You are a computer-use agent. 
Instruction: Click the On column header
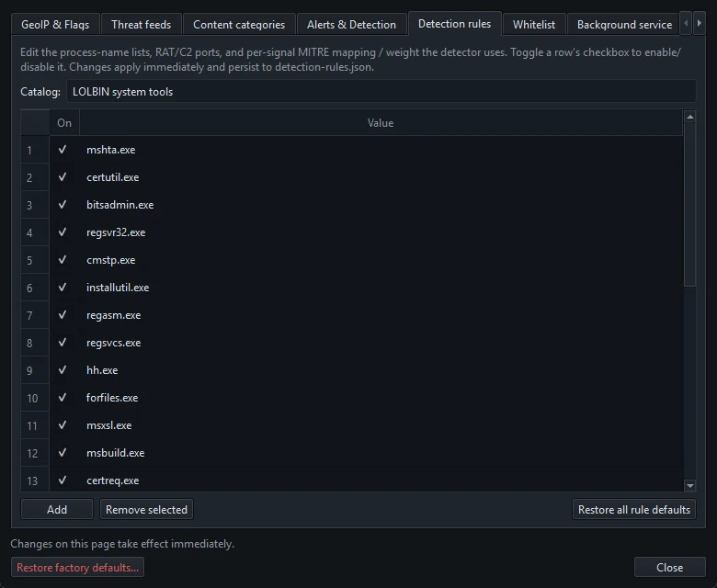pyautogui.click(x=64, y=122)
